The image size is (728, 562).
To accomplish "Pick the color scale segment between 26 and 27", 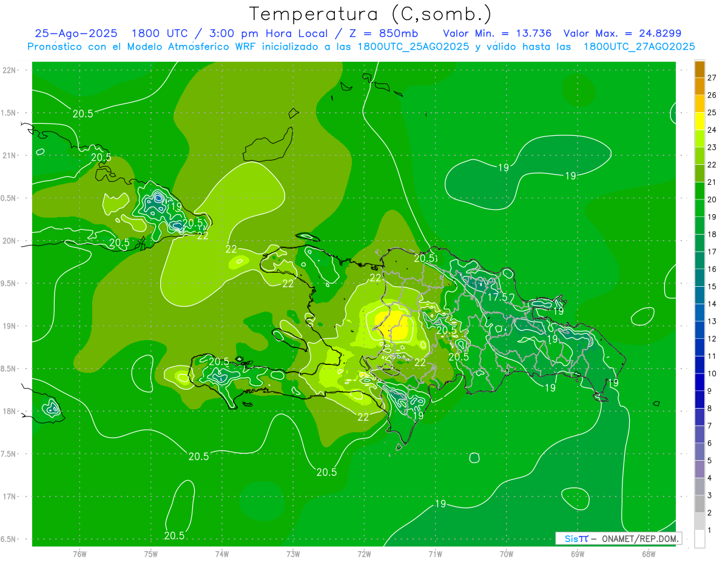I will (699, 86).
